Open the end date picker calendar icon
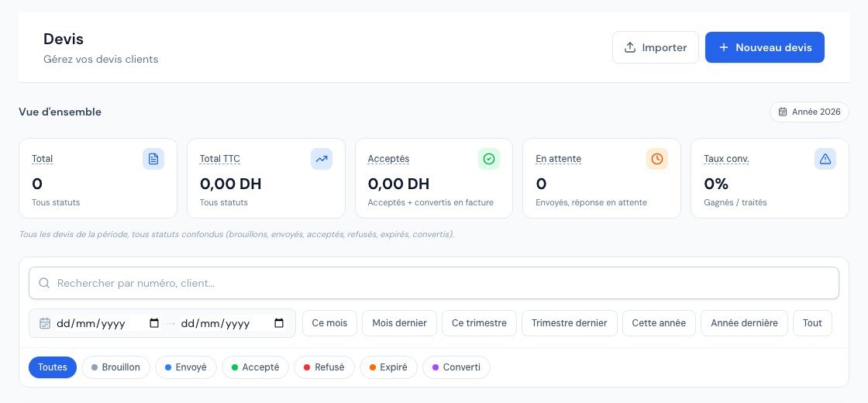 279,323
